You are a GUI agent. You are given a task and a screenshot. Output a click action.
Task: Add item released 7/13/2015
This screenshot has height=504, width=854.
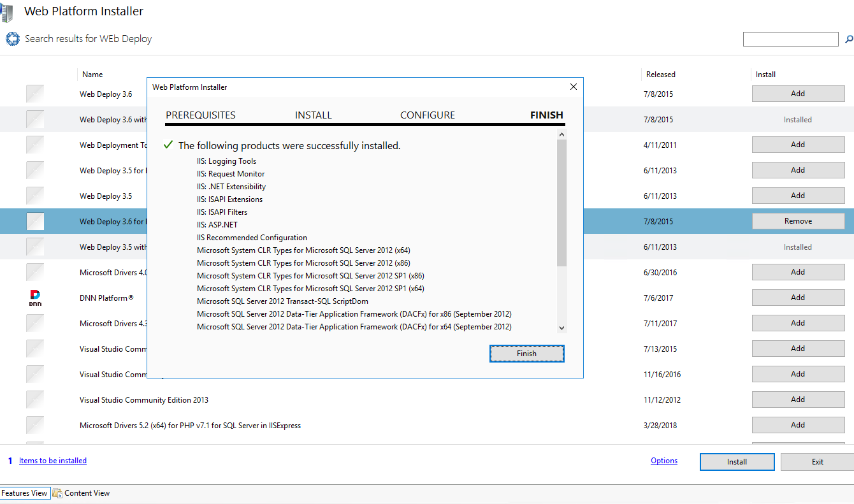[x=798, y=349]
